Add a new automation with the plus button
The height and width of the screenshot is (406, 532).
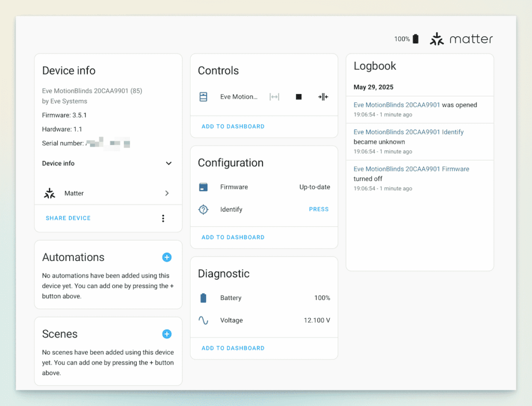167,257
